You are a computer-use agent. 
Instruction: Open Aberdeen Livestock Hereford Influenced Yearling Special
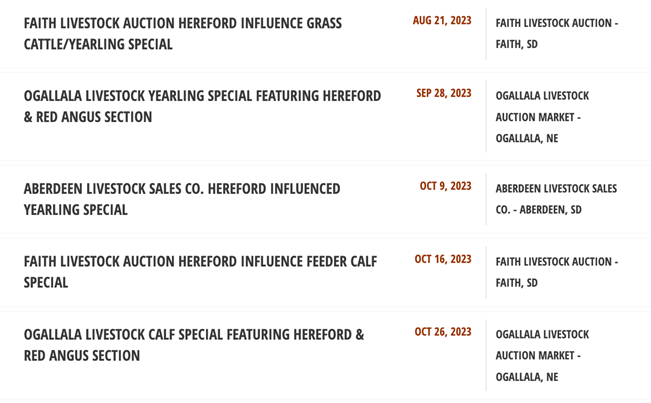[181, 199]
